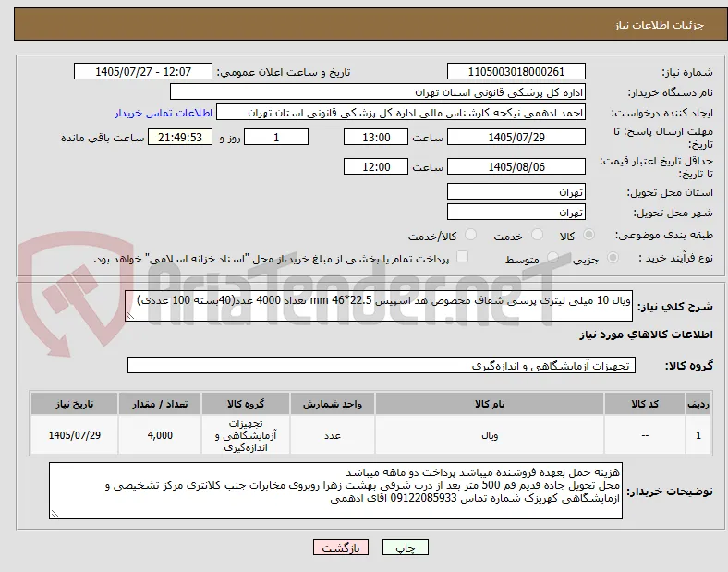Click the اطلاعات کالاهای مورد نیاز heading

(646, 335)
